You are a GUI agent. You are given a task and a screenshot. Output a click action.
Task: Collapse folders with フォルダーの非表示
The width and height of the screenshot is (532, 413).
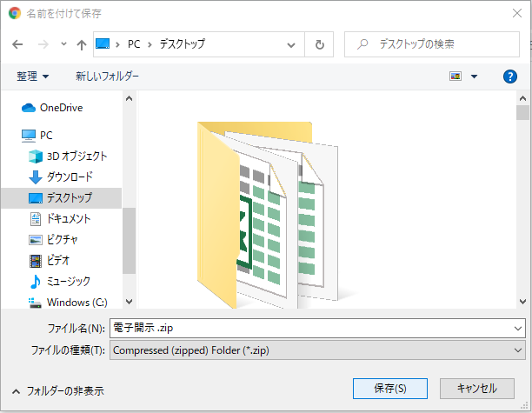pyautogui.click(x=58, y=391)
